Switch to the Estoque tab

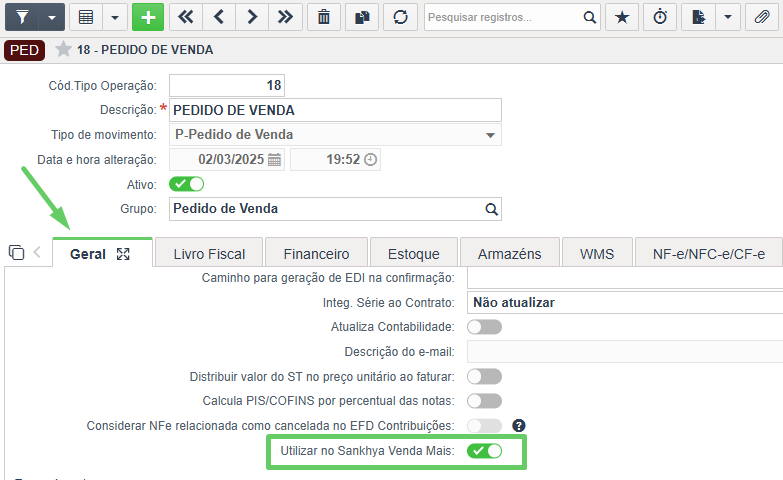tap(413, 254)
